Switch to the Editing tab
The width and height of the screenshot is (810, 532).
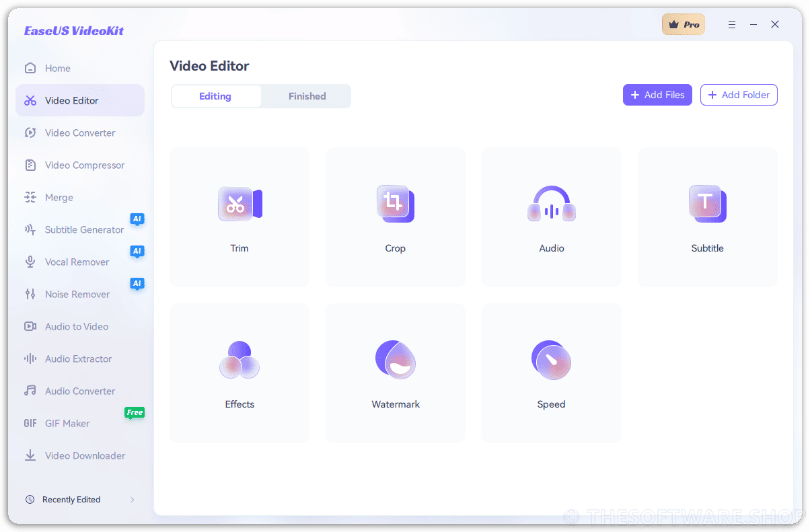[215, 96]
